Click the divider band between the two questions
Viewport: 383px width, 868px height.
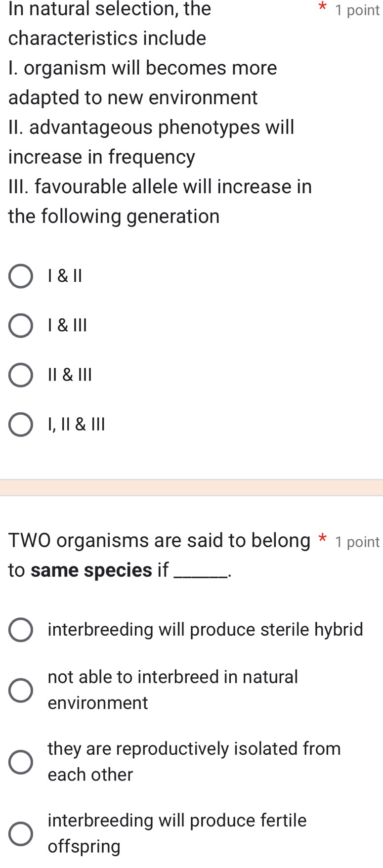[191, 486]
